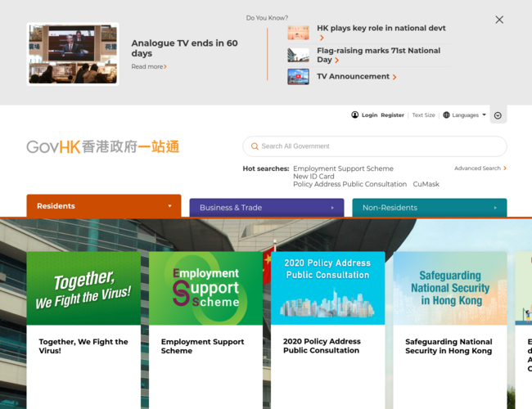532x409 pixels.
Task: Open the GovHK logo homepage
Action: [102, 147]
